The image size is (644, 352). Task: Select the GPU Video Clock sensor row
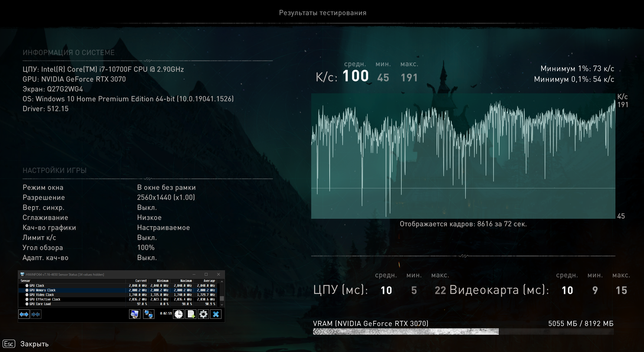click(x=42, y=295)
